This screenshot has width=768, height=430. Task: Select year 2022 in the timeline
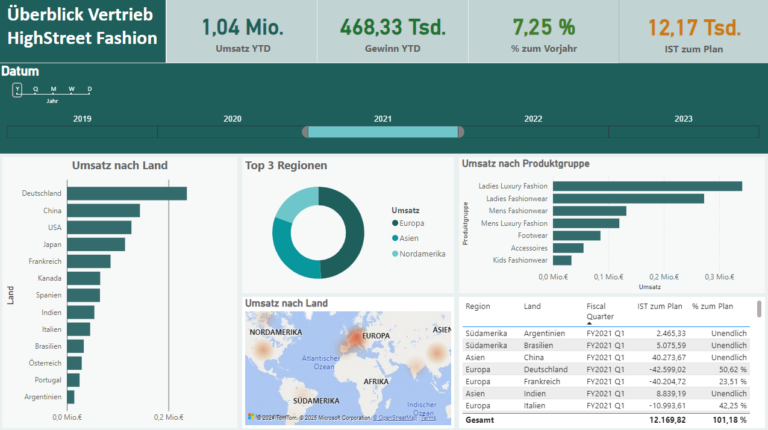coord(533,132)
